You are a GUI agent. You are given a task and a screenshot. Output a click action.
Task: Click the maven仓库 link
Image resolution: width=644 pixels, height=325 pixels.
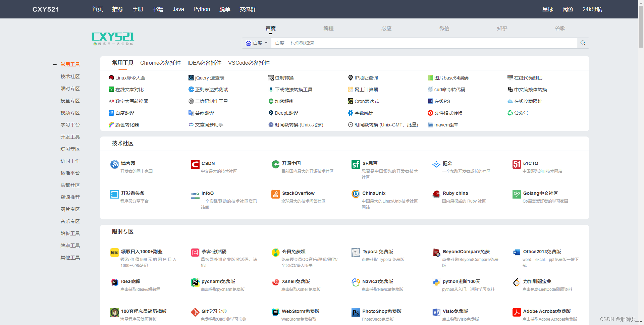tap(446, 125)
